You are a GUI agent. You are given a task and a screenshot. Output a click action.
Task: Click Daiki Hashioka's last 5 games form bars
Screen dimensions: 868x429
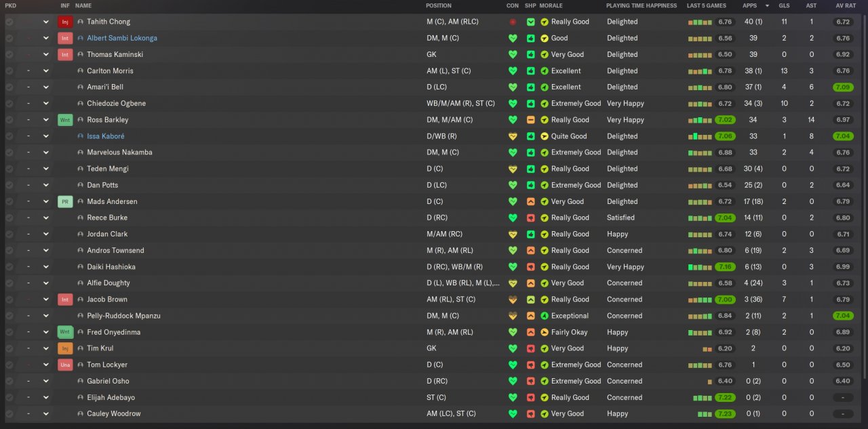[x=700, y=267]
